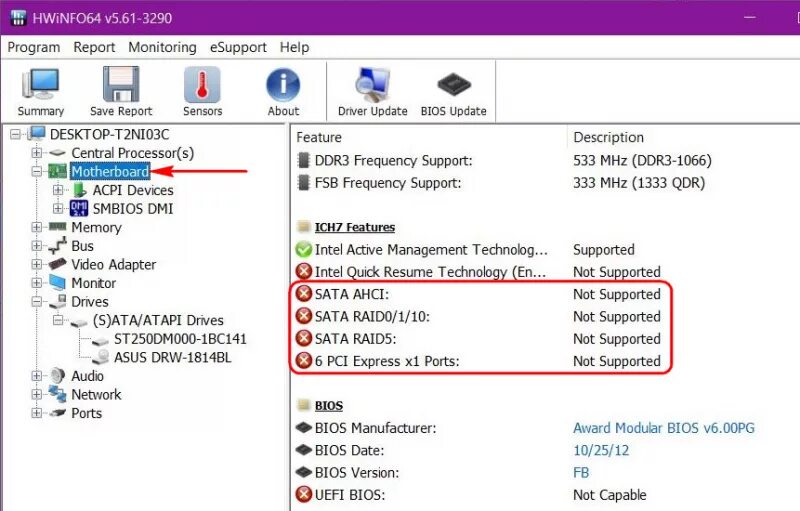Image resolution: width=800 pixels, height=511 pixels.
Task: Open the Report menu
Action: click(94, 47)
